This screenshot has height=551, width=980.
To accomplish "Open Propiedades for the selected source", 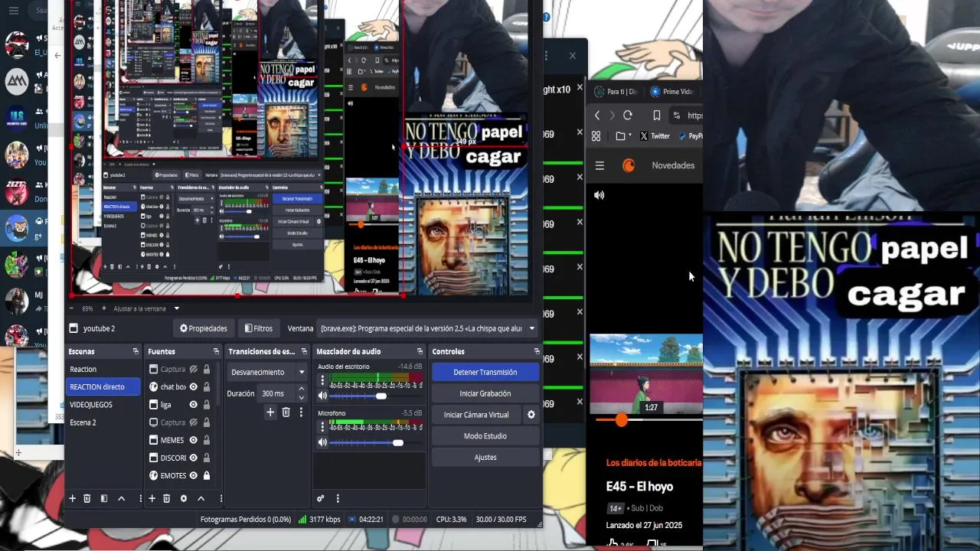I will [204, 328].
